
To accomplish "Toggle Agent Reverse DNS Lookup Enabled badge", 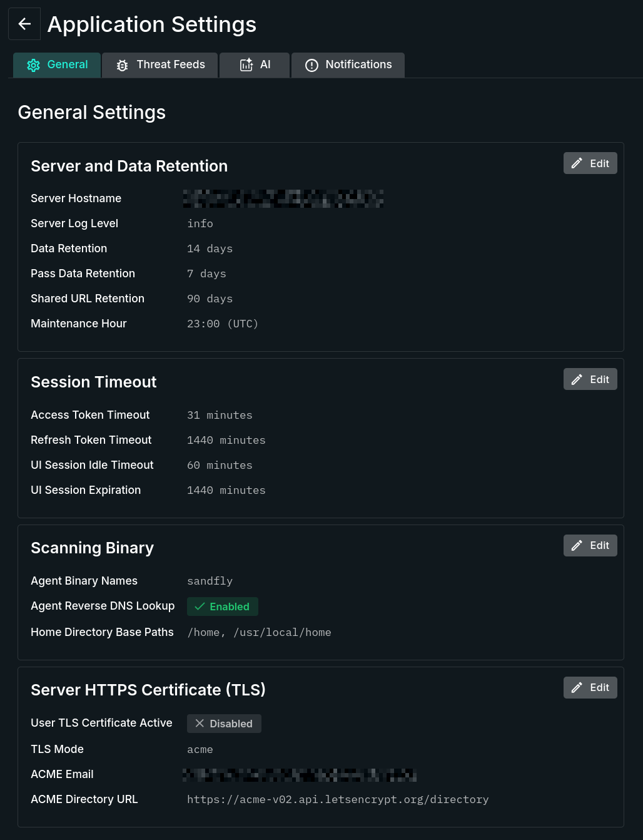I will (x=223, y=607).
